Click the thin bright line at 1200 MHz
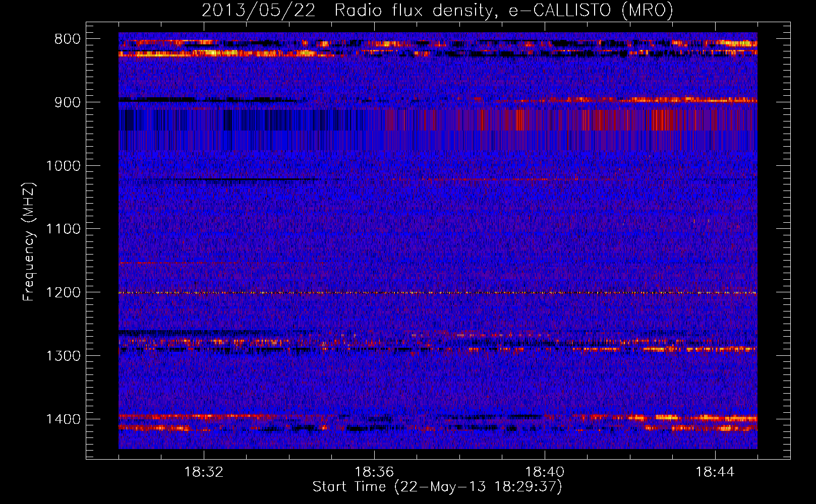This screenshot has height=504, width=816. [x=438, y=293]
